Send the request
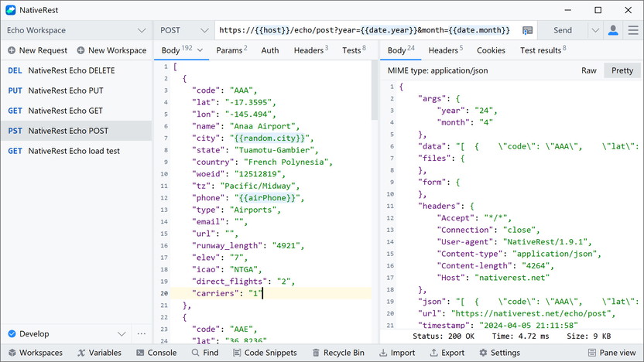Viewport: 644px width, 362px height. point(562,30)
